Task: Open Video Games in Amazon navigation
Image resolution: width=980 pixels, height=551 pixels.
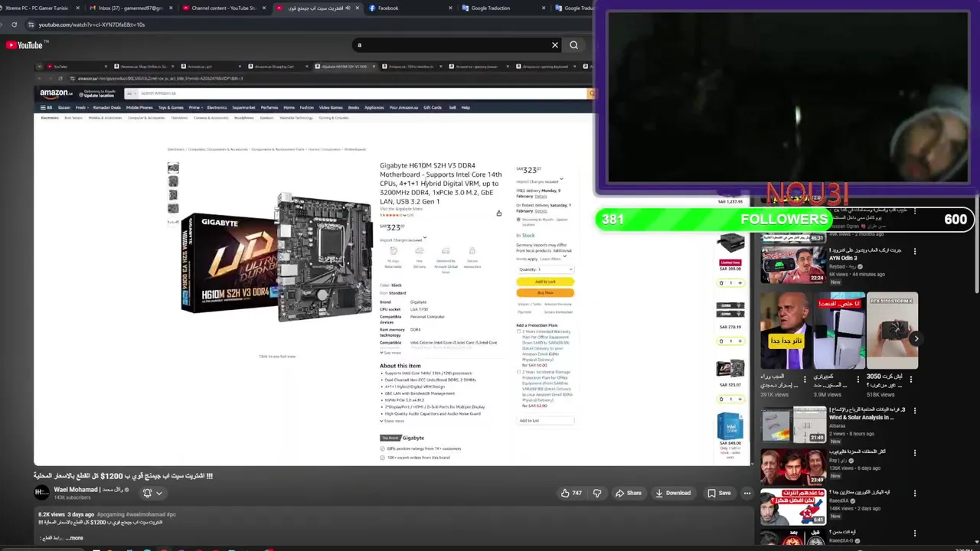Action: [331, 107]
